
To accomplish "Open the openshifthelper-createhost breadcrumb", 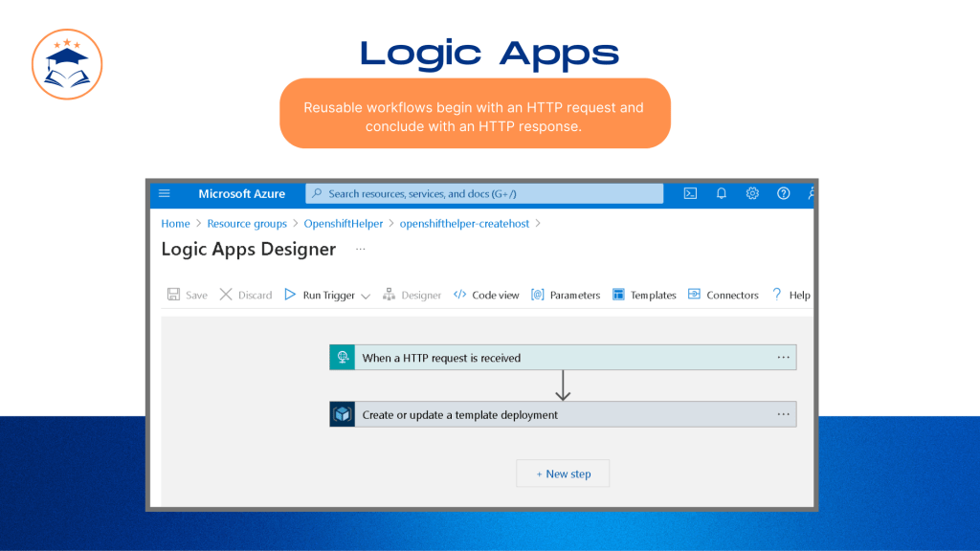I will [x=464, y=224].
